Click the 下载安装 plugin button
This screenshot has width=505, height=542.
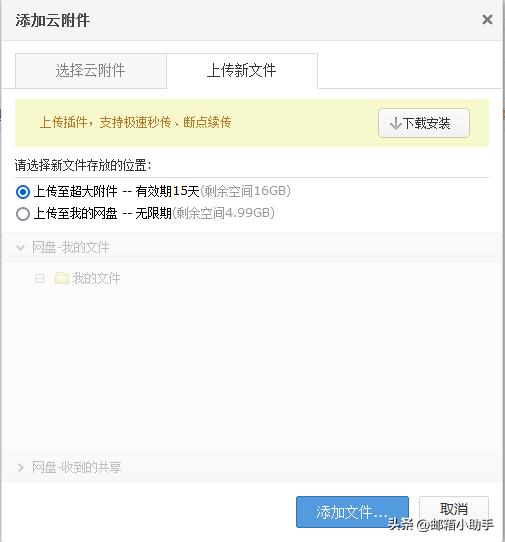pos(424,123)
